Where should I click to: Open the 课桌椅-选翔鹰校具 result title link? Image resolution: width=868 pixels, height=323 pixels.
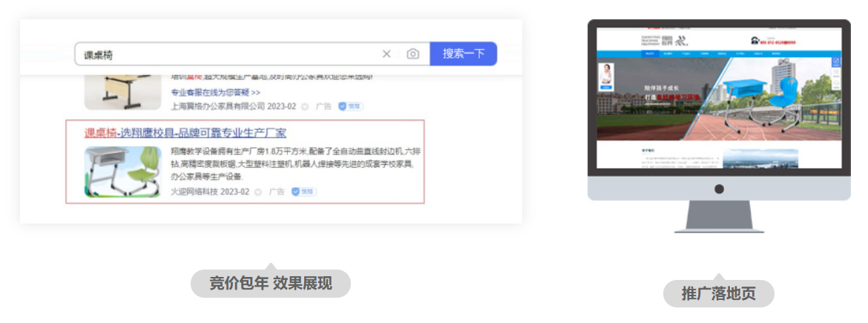point(185,133)
